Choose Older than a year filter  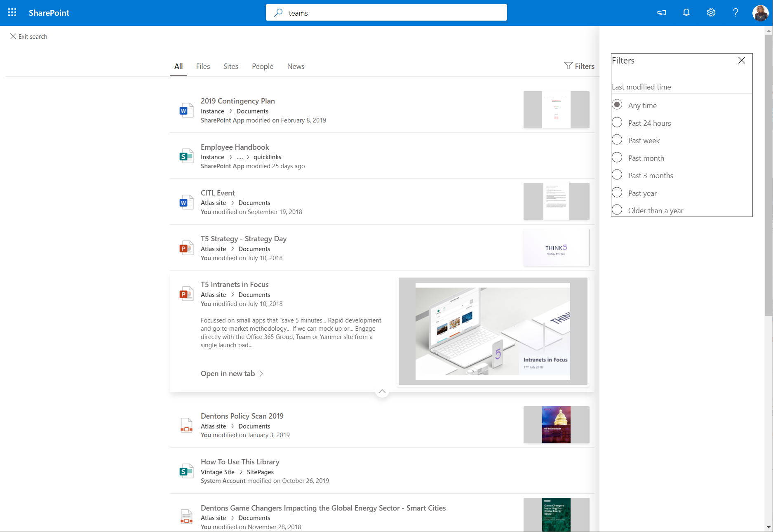(x=617, y=210)
